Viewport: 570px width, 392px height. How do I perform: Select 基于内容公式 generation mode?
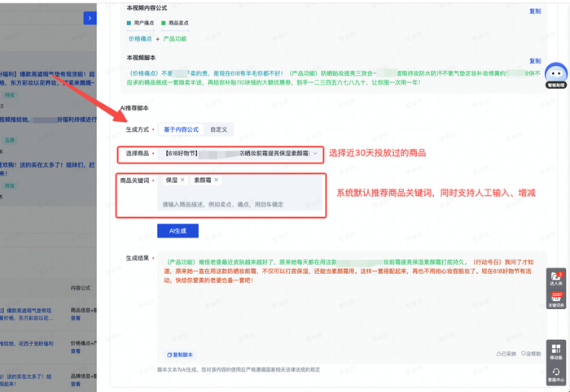tap(181, 129)
